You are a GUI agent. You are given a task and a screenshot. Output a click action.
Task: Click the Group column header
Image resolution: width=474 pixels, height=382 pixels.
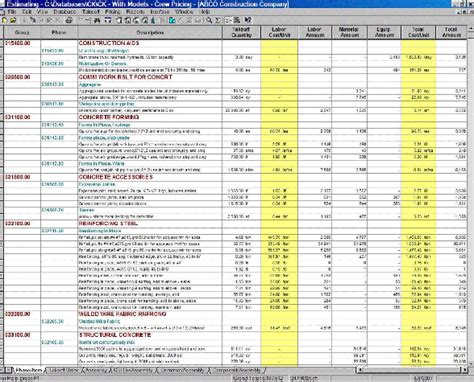tap(22, 32)
